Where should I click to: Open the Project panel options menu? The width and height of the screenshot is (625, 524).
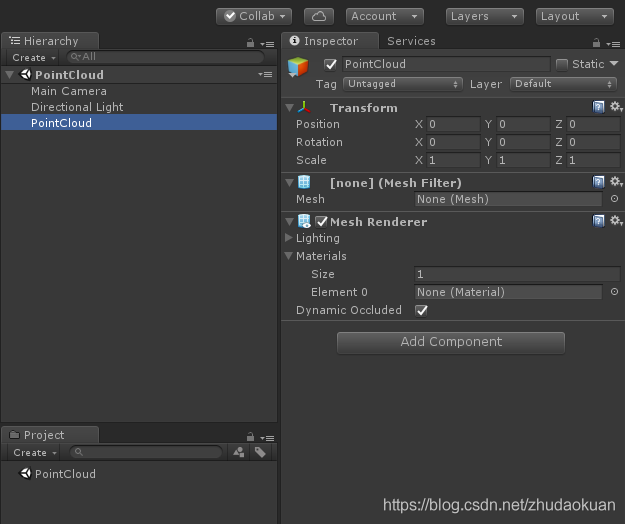[267, 438]
